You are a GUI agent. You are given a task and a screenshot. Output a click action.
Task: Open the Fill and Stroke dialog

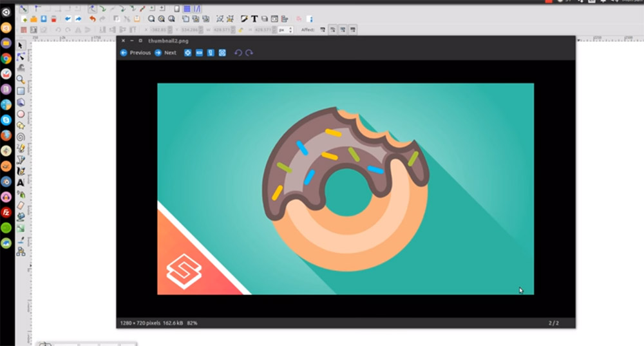click(244, 19)
